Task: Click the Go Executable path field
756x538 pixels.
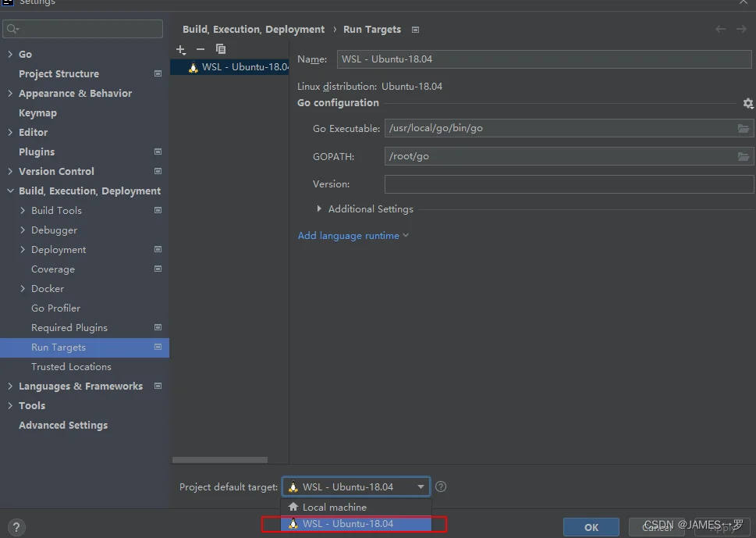Action: click(x=559, y=128)
